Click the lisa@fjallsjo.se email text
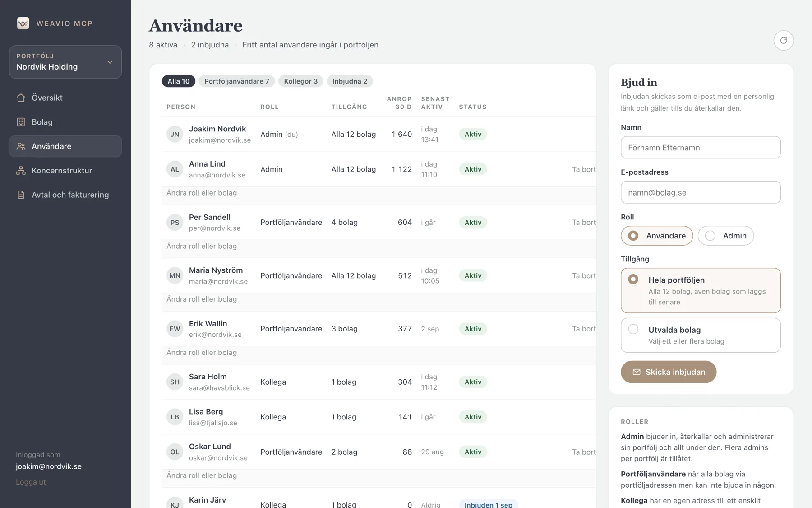The image size is (812, 508). [213, 423]
